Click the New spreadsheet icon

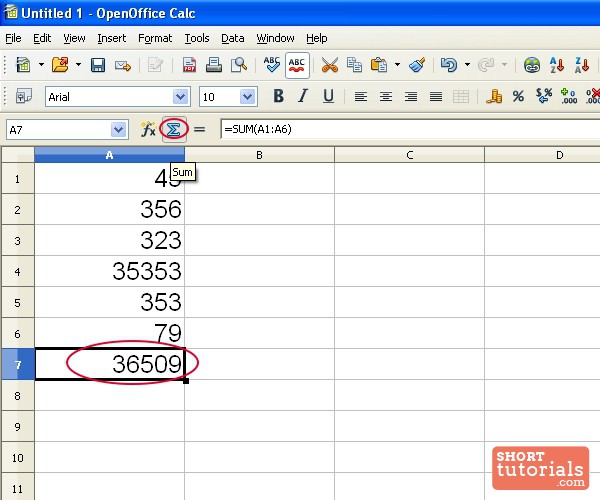[x=23, y=65]
